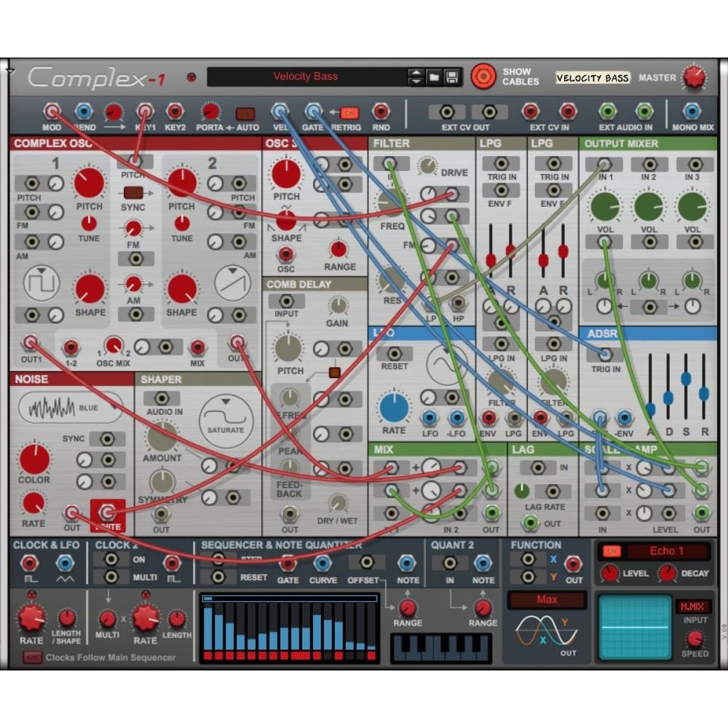
Task: Disable the Echo 1 ON button
Action: coord(611,551)
